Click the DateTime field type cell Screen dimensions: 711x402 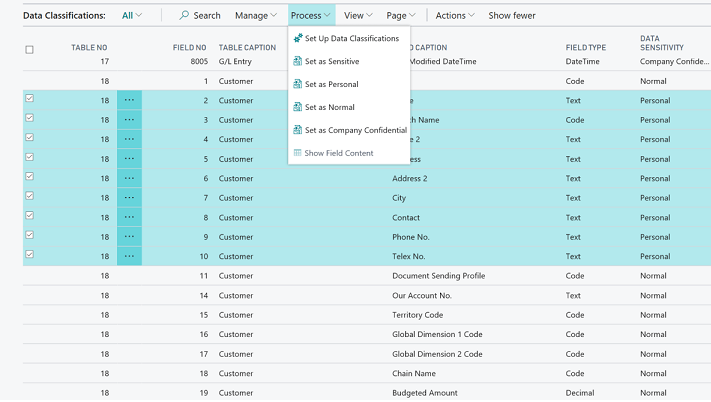(x=583, y=61)
